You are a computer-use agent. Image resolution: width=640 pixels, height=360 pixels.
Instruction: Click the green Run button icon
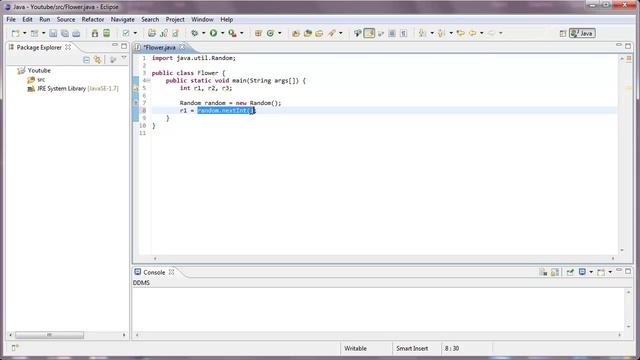click(213, 33)
